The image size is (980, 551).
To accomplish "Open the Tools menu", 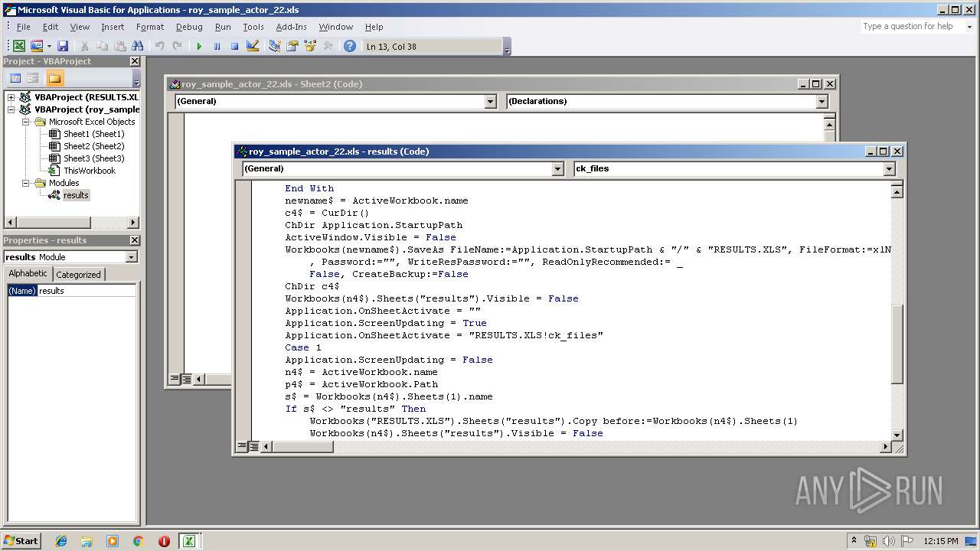I will [x=253, y=27].
